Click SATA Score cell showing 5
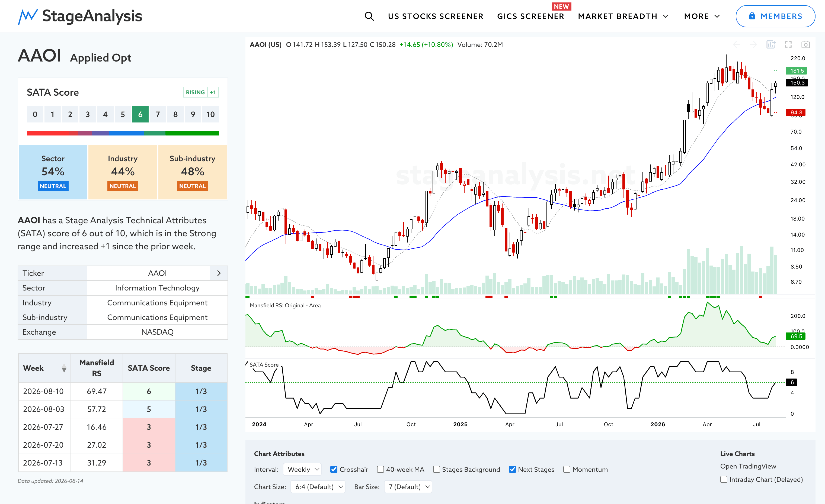Image resolution: width=825 pixels, height=504 pixels. click(x=149, y=409)
